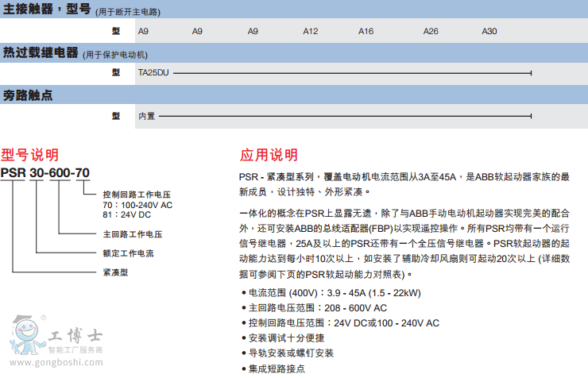Select the A12 contactor model
The image size is (588, 378).
click(311, 32)
